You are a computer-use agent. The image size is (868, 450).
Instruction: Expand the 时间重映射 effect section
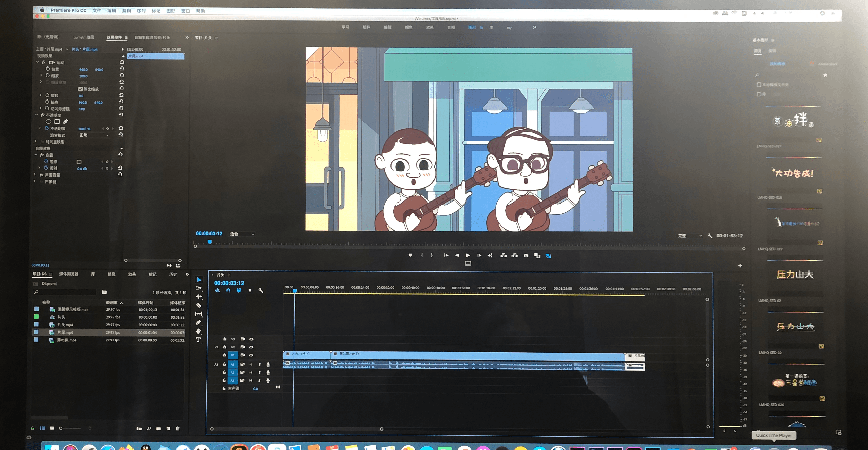tap(35, 142)
